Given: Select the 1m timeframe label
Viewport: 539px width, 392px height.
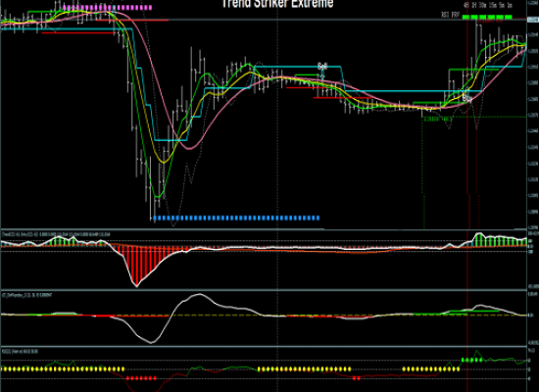Looking at the screenshot, I should (510, 5).
